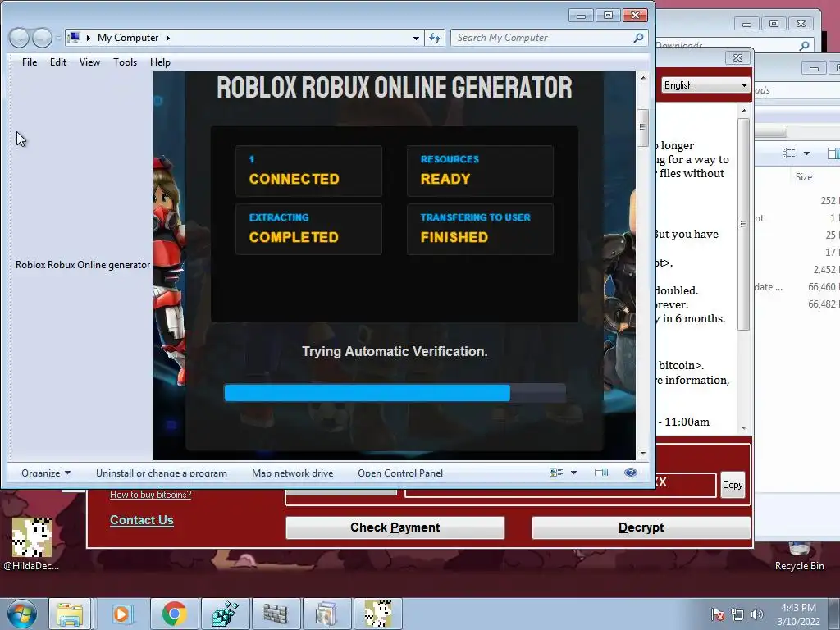The height and width of the screenshot is (630, 840).
Task: Close the ransom note window
Action: tap(737, 58)
